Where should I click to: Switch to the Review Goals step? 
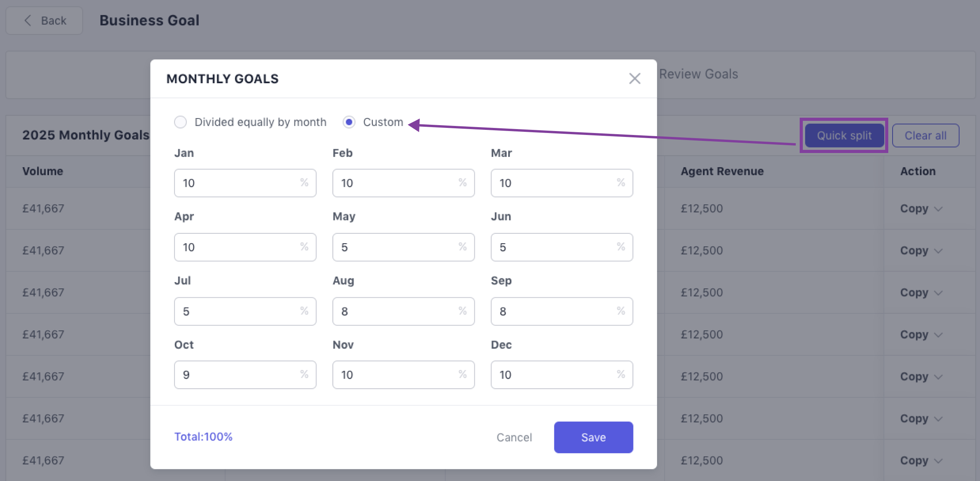coord(698,74)
